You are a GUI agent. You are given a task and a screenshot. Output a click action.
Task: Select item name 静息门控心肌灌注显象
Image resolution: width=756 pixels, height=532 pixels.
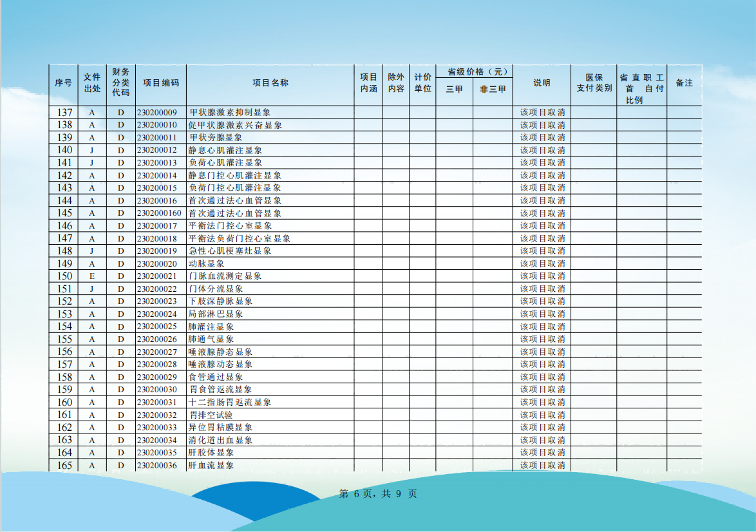pyautogui.click(x=235, y=176)
